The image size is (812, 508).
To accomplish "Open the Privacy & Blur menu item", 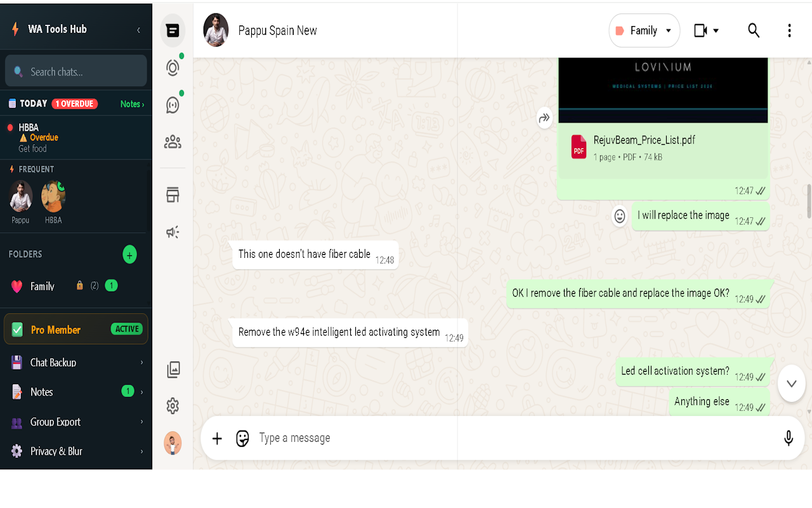I will pyautogui.click(x=76, y=451).
